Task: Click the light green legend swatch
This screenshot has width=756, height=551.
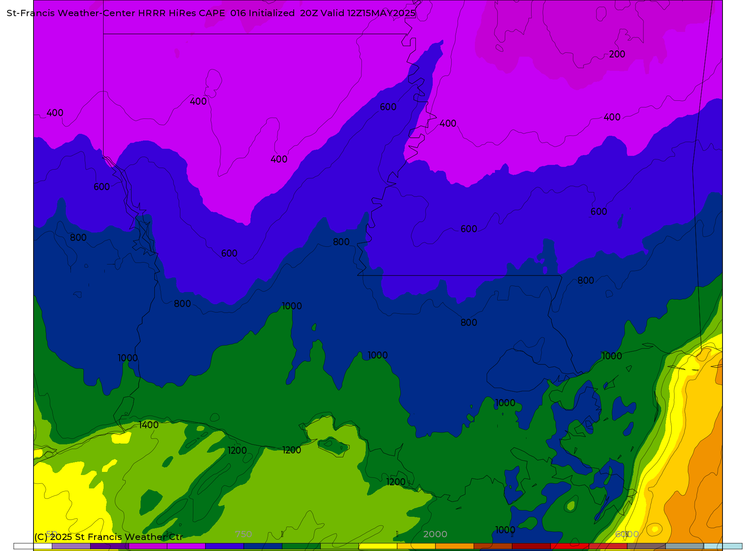Action: (339, 546)
